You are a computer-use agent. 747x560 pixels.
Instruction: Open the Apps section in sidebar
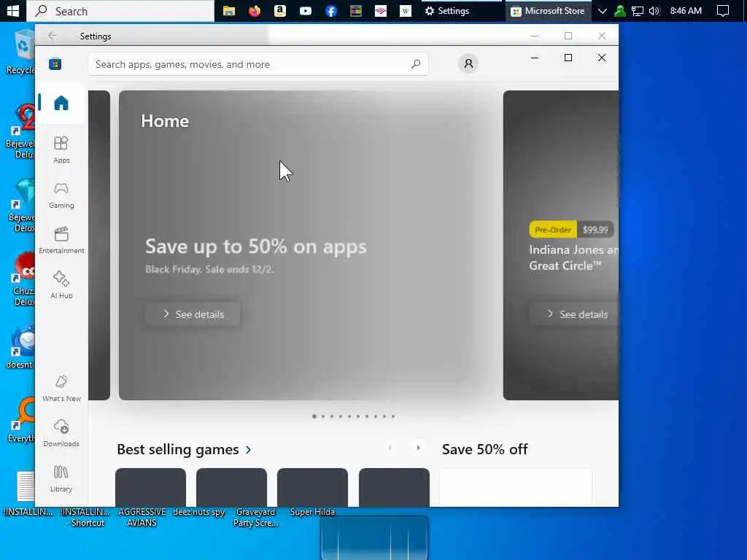point(61,149)
